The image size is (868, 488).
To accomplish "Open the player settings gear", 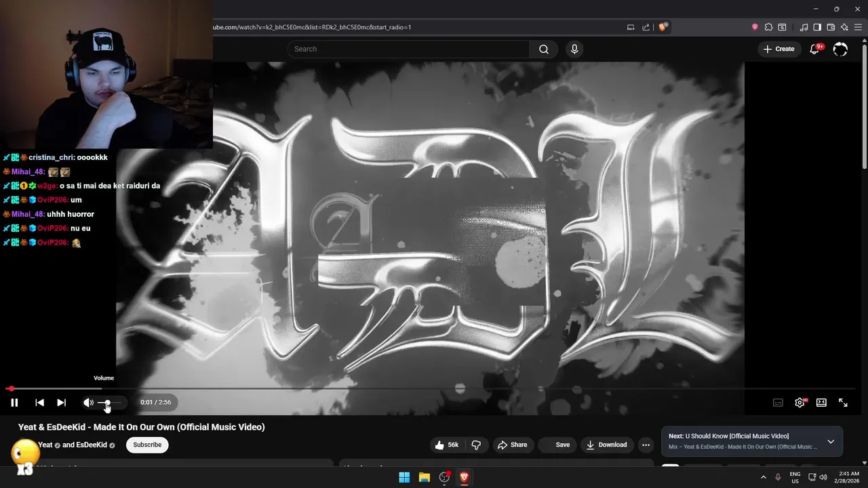I will point(800,403).
